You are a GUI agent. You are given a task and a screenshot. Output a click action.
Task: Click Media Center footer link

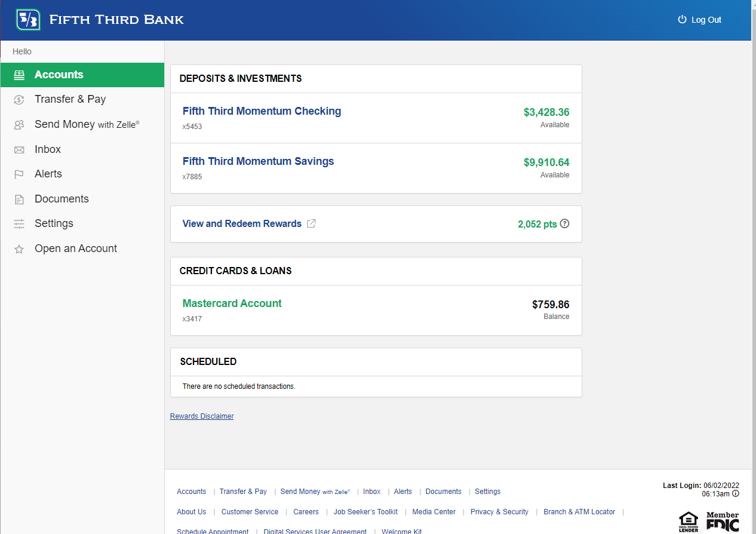point(434,512)
